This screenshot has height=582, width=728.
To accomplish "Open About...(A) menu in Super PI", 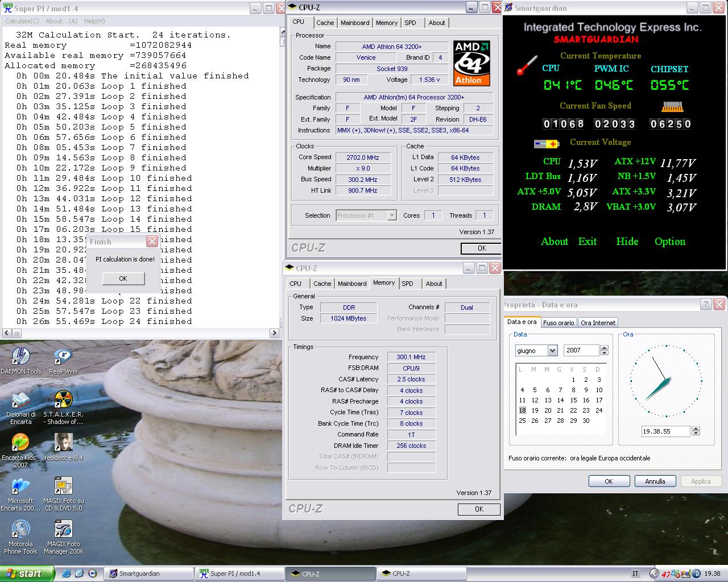I will (x=61, y=21).
